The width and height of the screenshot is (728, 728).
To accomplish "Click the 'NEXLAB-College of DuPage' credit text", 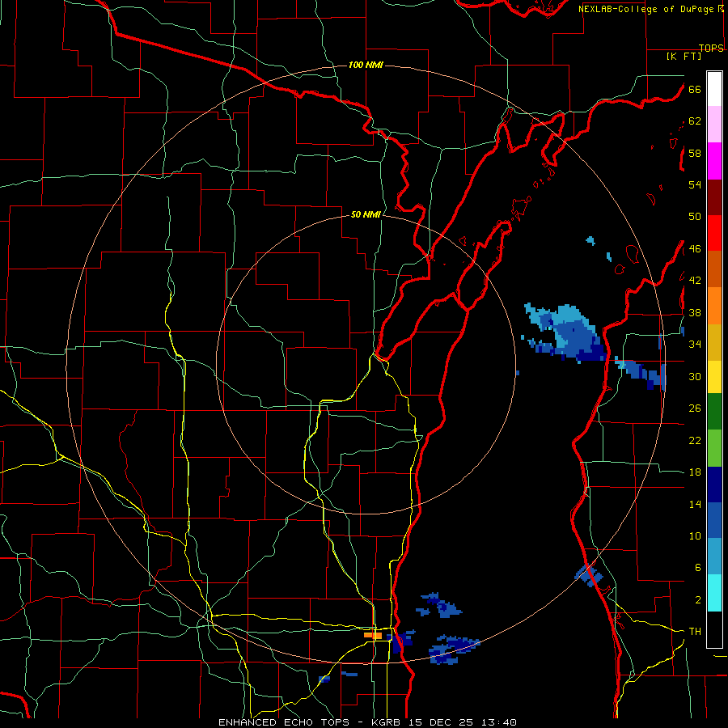I will [x=645, y=9].
